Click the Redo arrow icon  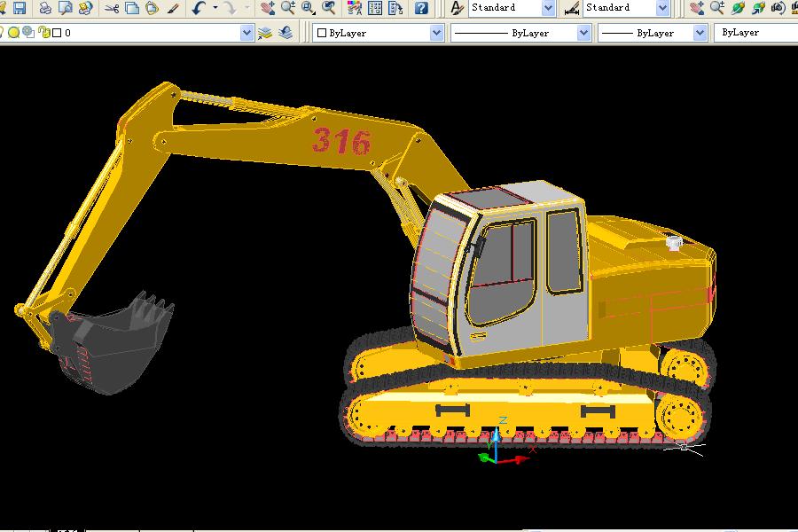point(230,8)
